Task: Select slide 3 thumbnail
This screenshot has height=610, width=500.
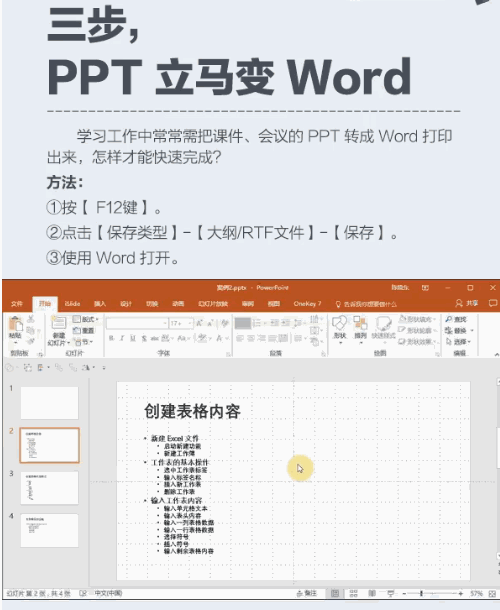Action: (49, 488)
